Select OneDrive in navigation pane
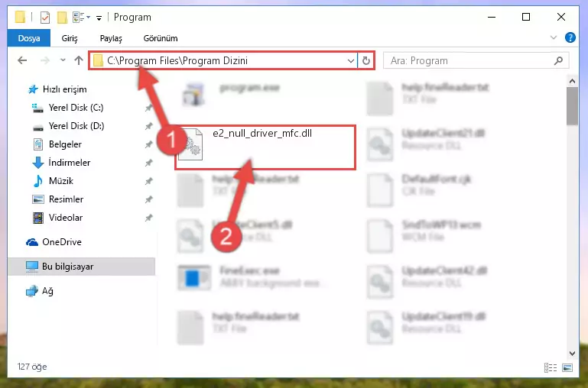 pyautogui.click(x=61, y=242)
